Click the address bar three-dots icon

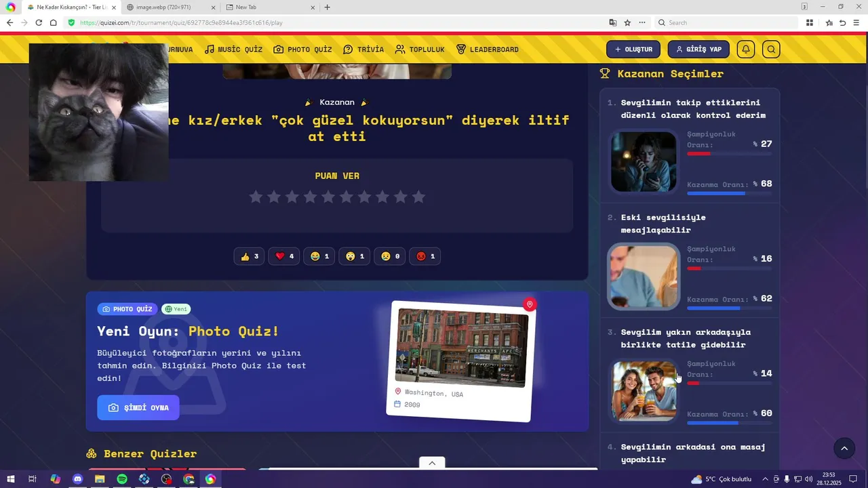pyautogui.click(x=642, y=22)
